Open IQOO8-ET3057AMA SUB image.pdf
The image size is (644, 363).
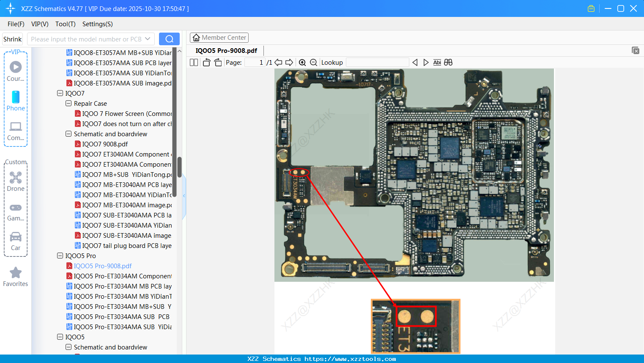pos(119,83)
